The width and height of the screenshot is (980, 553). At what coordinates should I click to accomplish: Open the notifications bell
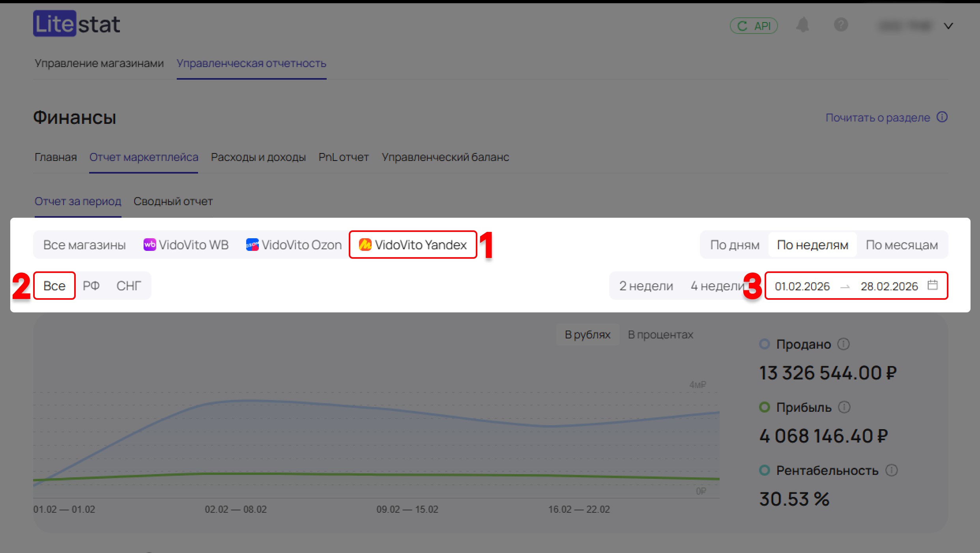point(802,25)
